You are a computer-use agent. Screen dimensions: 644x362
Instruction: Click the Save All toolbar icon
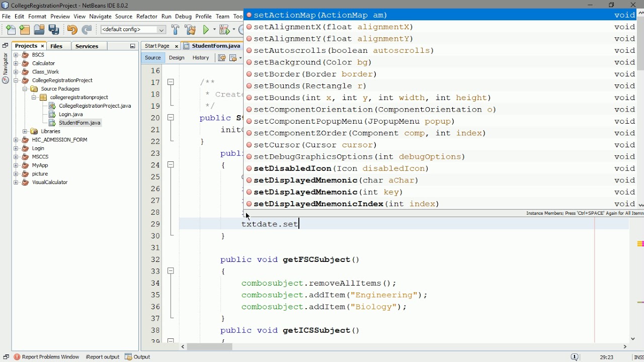point(54,30)
